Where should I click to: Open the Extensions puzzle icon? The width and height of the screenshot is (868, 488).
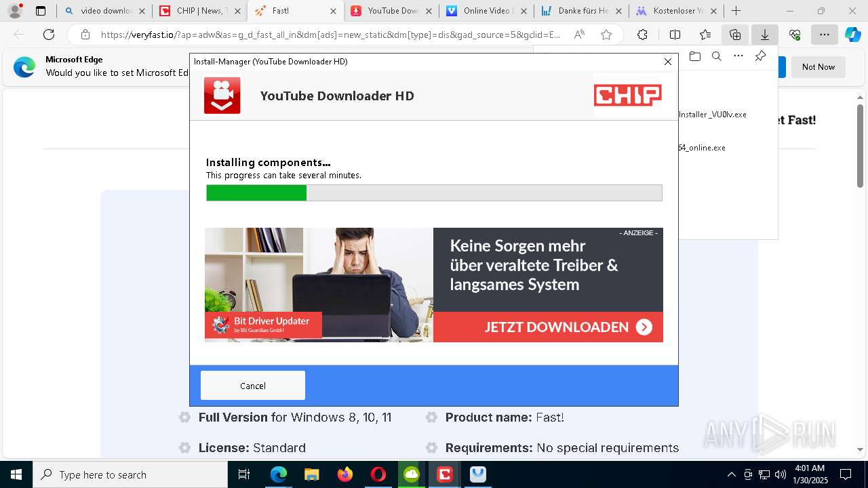(x=642, y=35)
